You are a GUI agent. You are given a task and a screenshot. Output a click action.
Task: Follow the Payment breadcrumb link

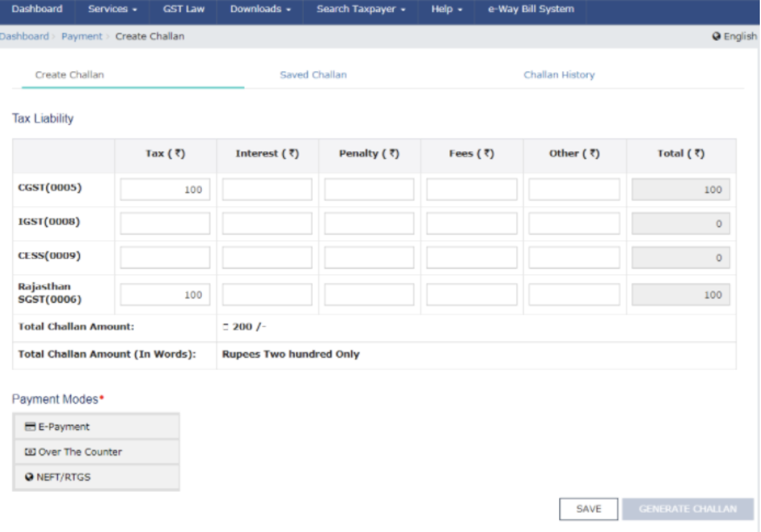tap(82, 37)
